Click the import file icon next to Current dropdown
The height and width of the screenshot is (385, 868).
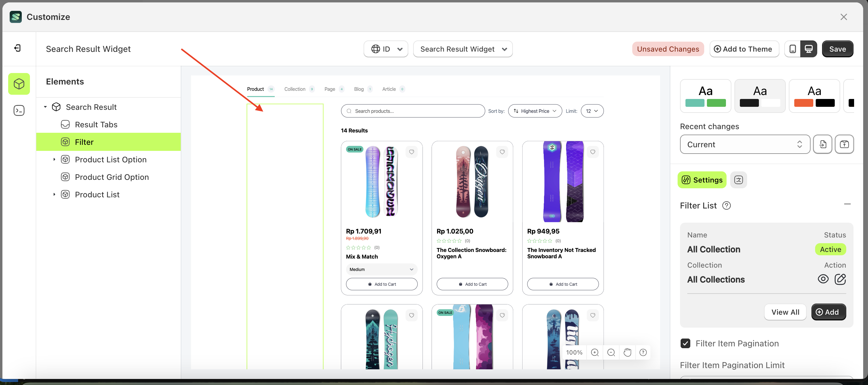pyautogui.click(x=823, y=144)
